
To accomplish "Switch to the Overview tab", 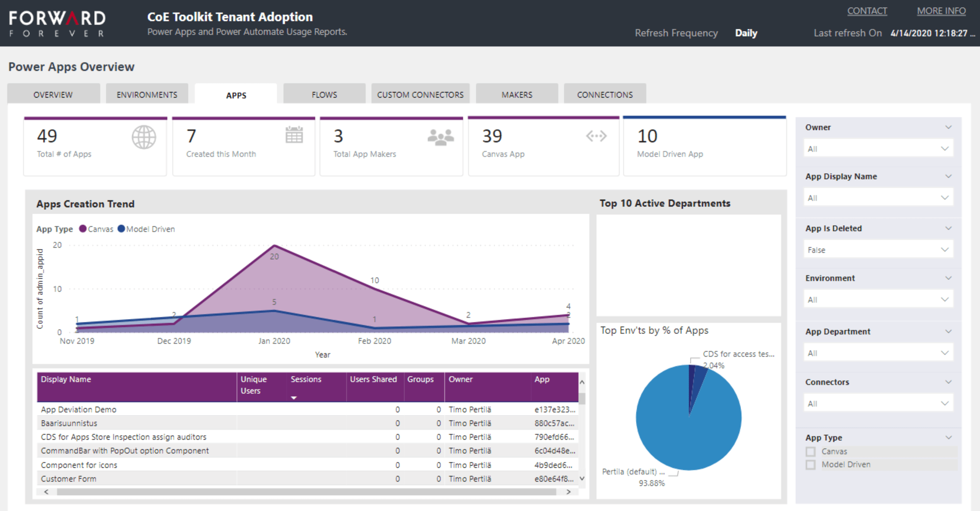I will [53, 94].
